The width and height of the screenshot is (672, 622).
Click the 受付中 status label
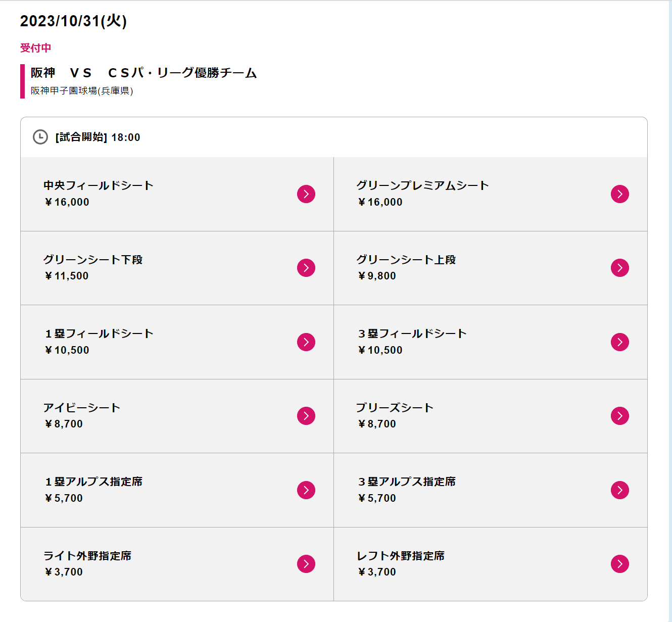point(35,48)
